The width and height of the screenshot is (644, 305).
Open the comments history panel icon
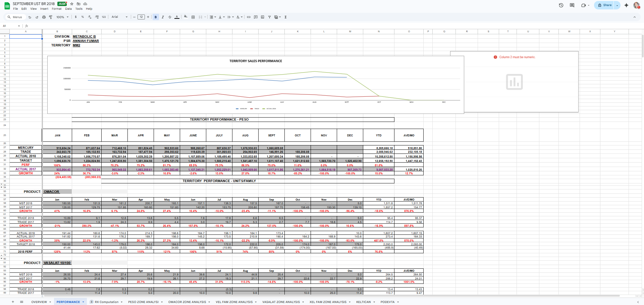(572, 5)
